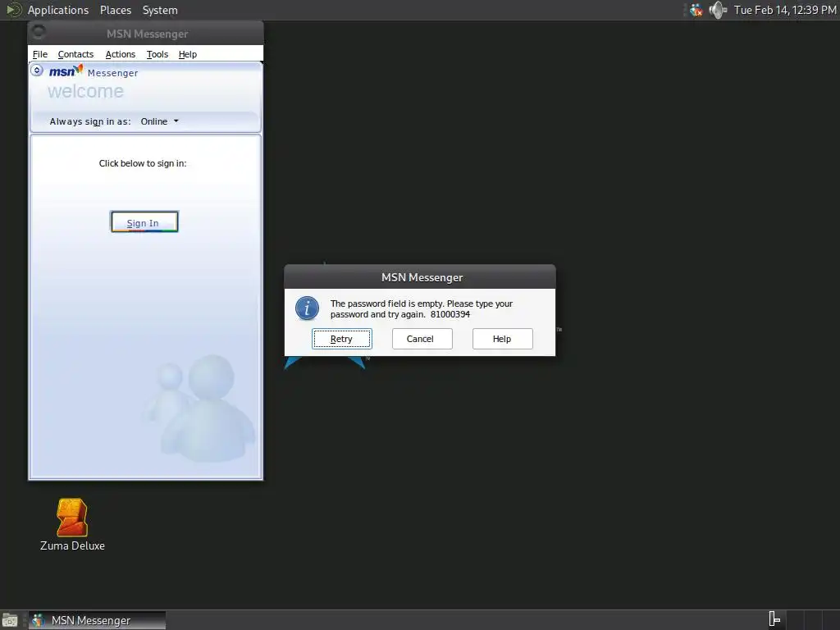
Task: Click the 'Always sign in as:' label
Action: [x=90, y=121]
